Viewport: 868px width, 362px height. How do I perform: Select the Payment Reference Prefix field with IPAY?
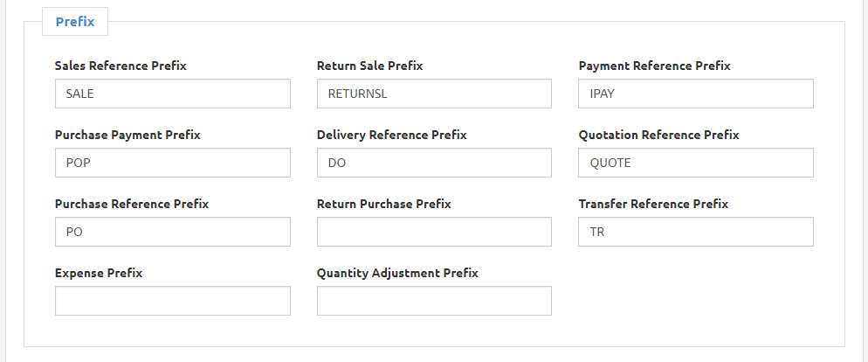[696, 94]
